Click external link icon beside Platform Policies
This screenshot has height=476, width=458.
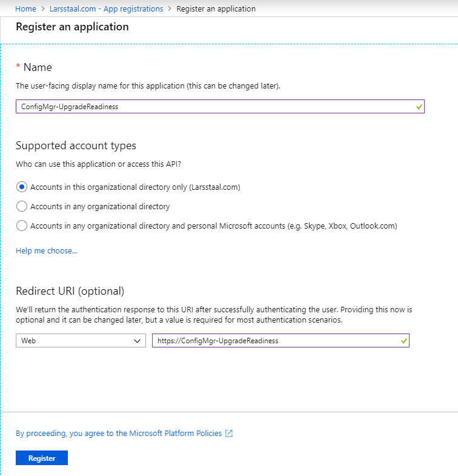(229, 434)
